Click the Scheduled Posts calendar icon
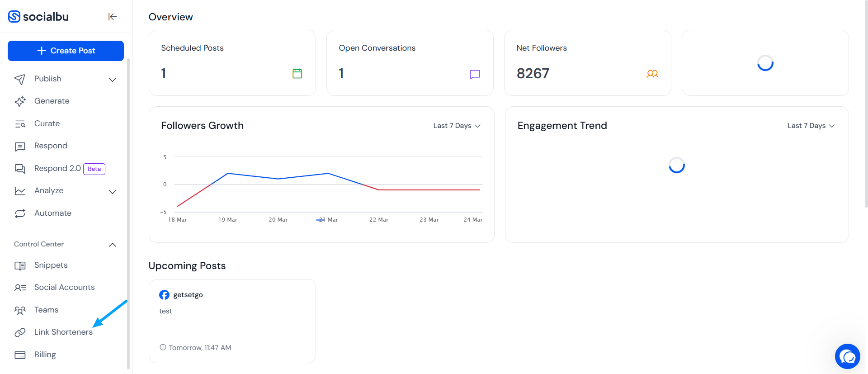Viewport: 868px width, 374px height. (x=297, y=73)
